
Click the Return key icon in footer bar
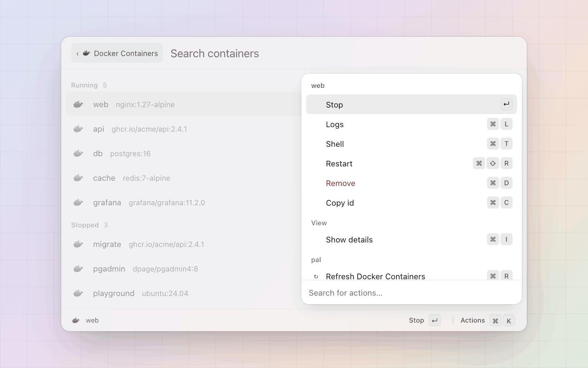click(x=435, y=321)
